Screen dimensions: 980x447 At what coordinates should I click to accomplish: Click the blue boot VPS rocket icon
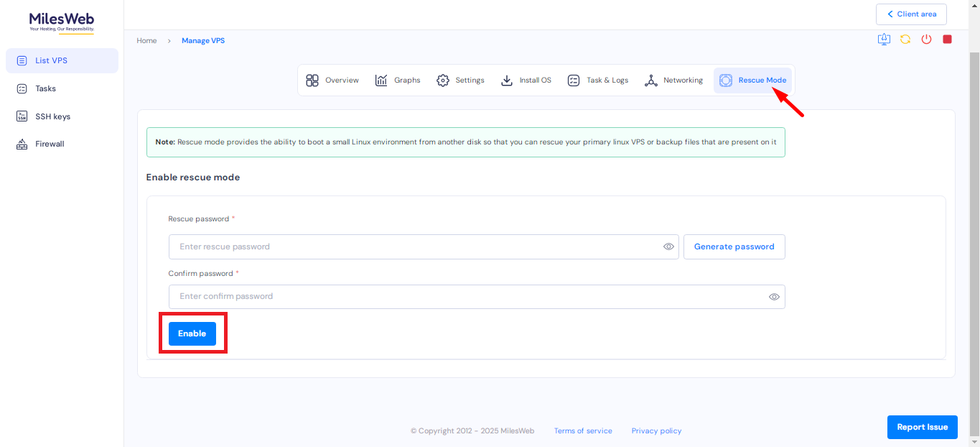click(x=884, y=40)
